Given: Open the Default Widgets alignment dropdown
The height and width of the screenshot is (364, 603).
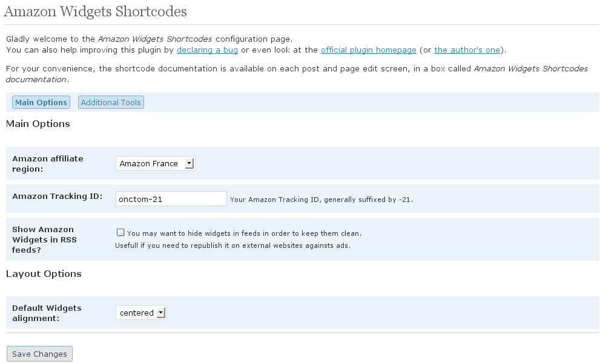Looking at the screenshot, I should [x=141, y=313].
